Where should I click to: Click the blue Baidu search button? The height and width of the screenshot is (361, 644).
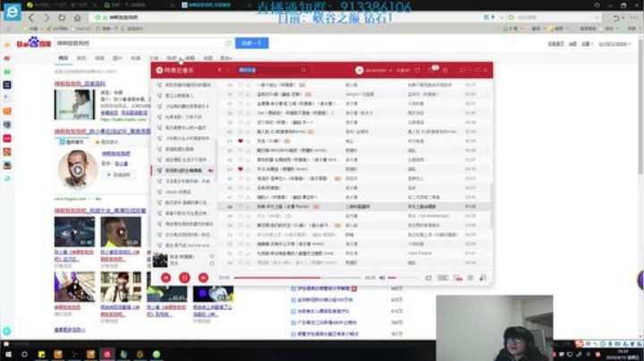pos(251,43)
